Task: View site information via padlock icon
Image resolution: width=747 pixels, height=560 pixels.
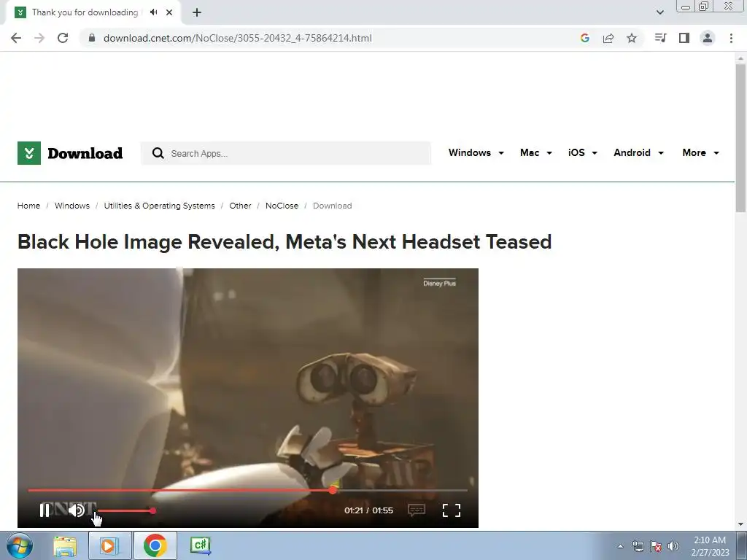Action: pyautogui.click(x=92, y=38)
